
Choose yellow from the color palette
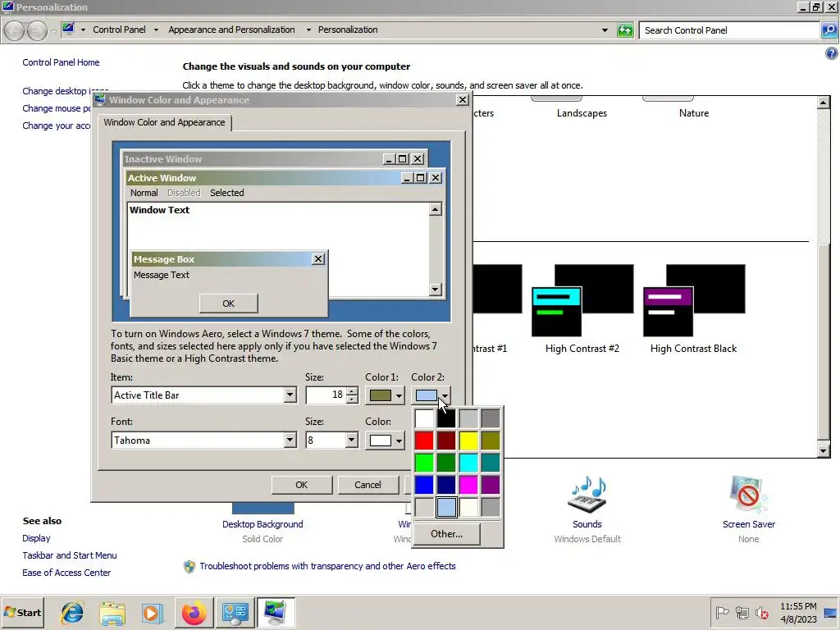click(468, 441)
